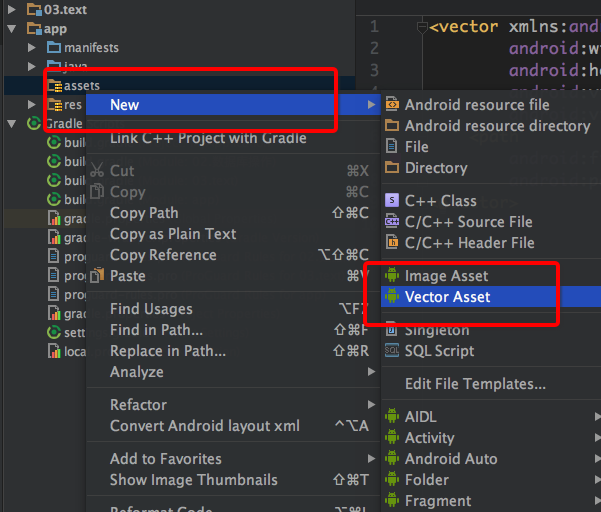The height and width of the screenshot is (512, 601).
Task: Click the Activity android icon
Action: tap(392, 437)
